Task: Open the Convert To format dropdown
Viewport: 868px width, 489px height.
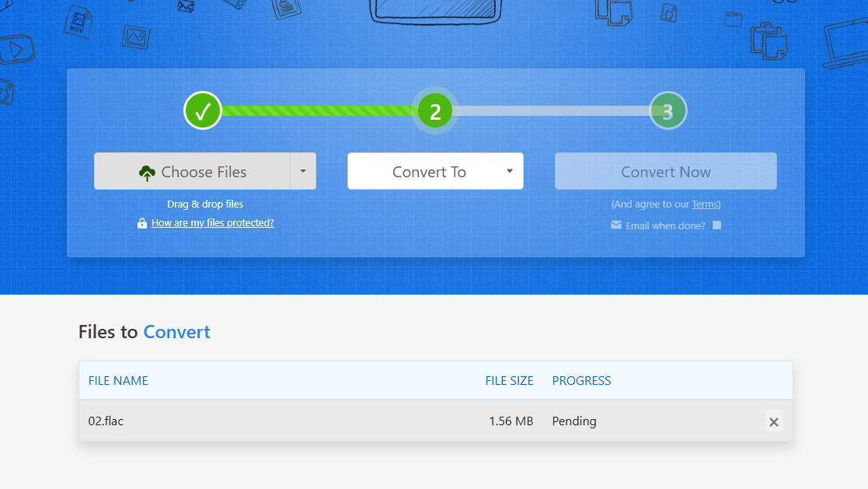Action: pyautogui.click(x=435, y=171)
